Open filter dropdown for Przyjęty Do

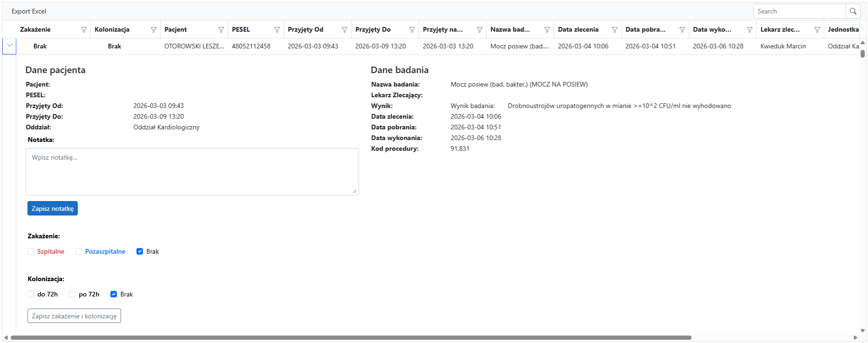pos(412,30)
